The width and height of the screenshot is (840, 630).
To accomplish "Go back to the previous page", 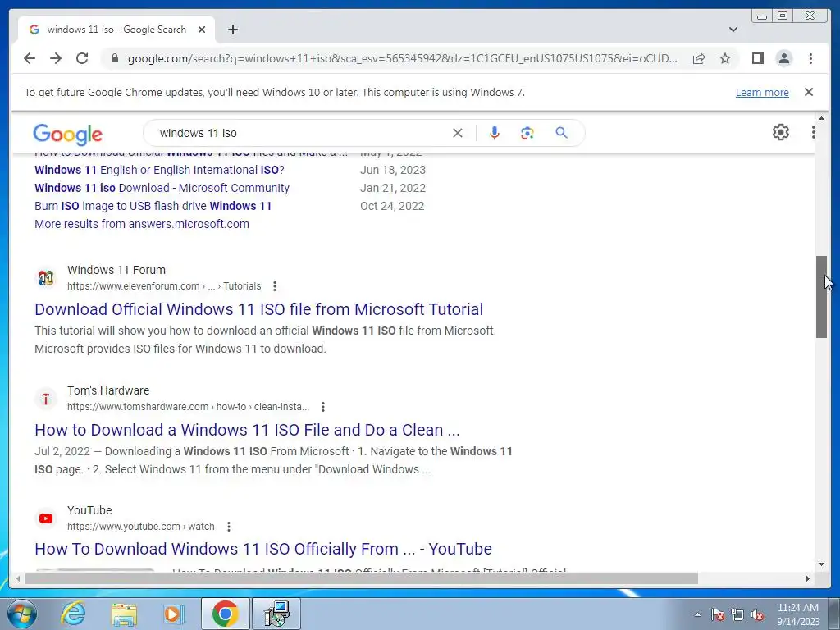I will (x=30, y=58).
